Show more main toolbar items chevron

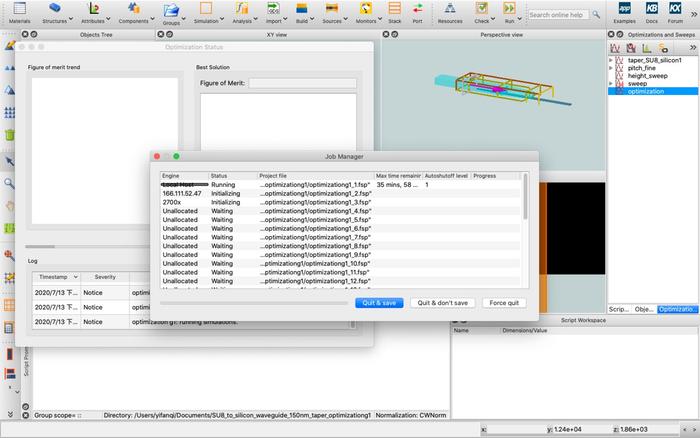pos(694,14)
